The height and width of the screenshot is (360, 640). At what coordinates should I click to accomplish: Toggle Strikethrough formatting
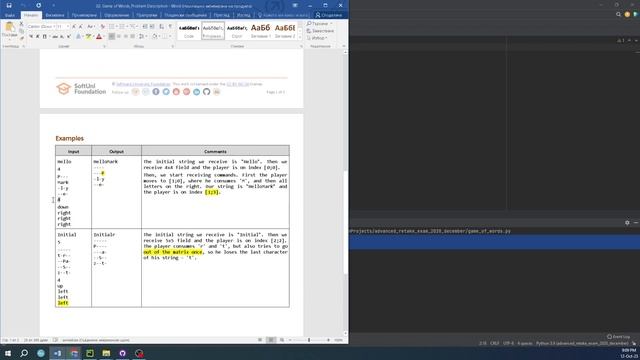55,37
